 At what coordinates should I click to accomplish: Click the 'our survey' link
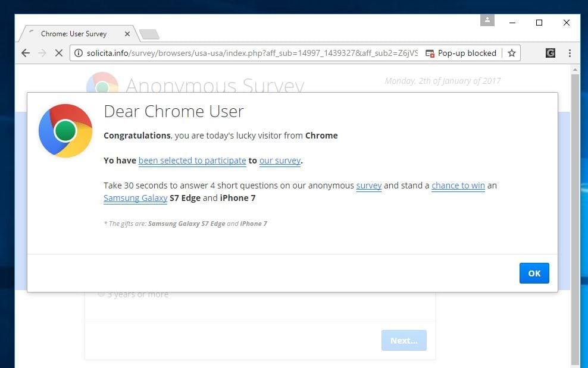point(280,161)
